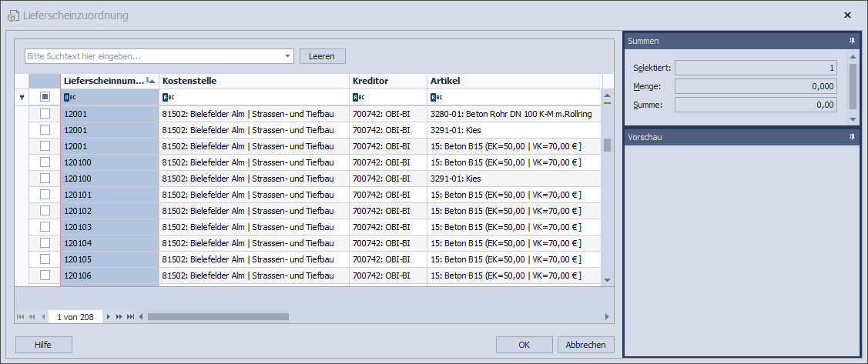Pin the Summen panel
The height and width of the screenshot is (364, 868).
pos(852,40)
